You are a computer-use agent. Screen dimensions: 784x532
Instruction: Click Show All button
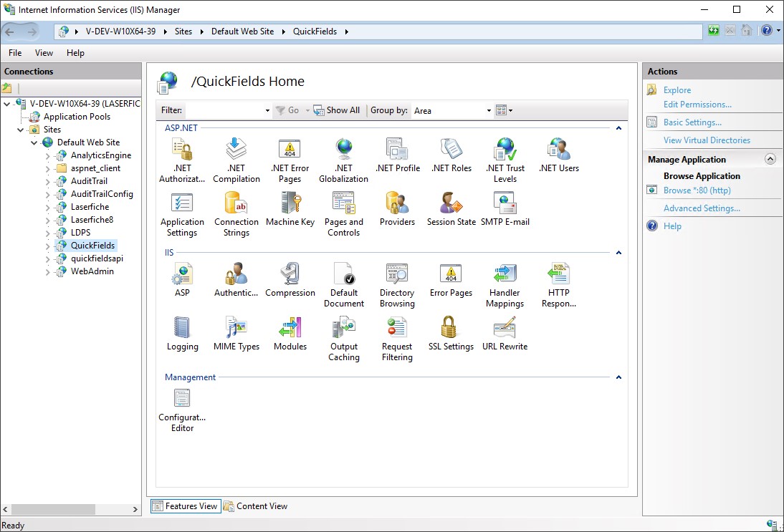(x=337, y=110)
